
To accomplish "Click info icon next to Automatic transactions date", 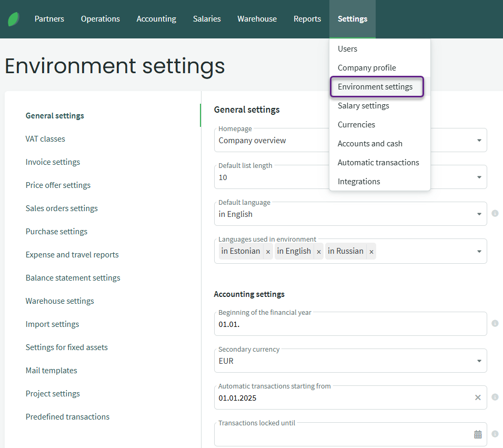I will coord(495,397).
